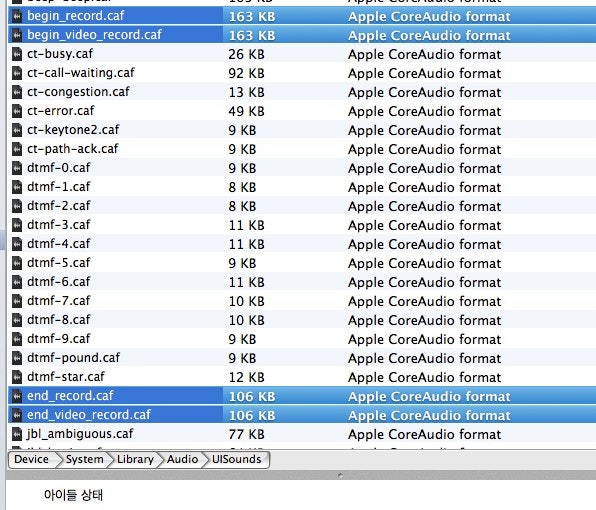Click the 106 KB size of end_record.caf
The height and width of the screenshot is (510, 596).
tap(252, 396)
